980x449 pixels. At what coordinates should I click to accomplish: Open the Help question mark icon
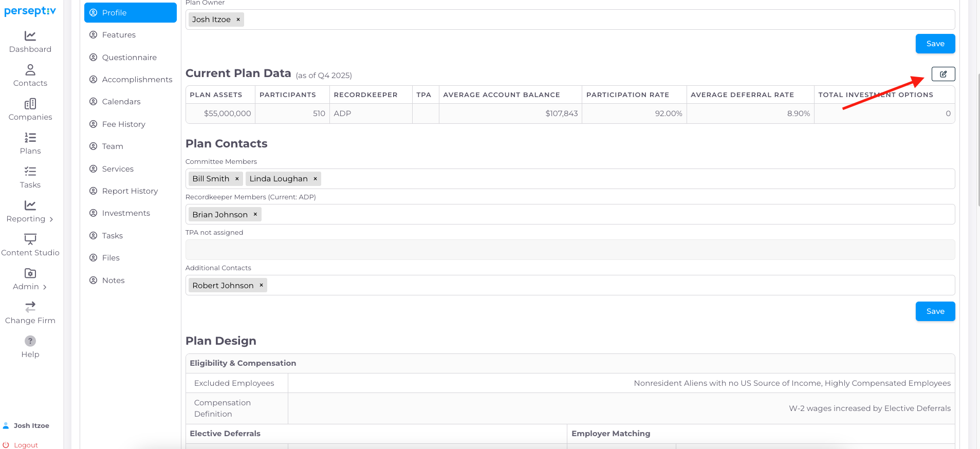click(30, 341)
